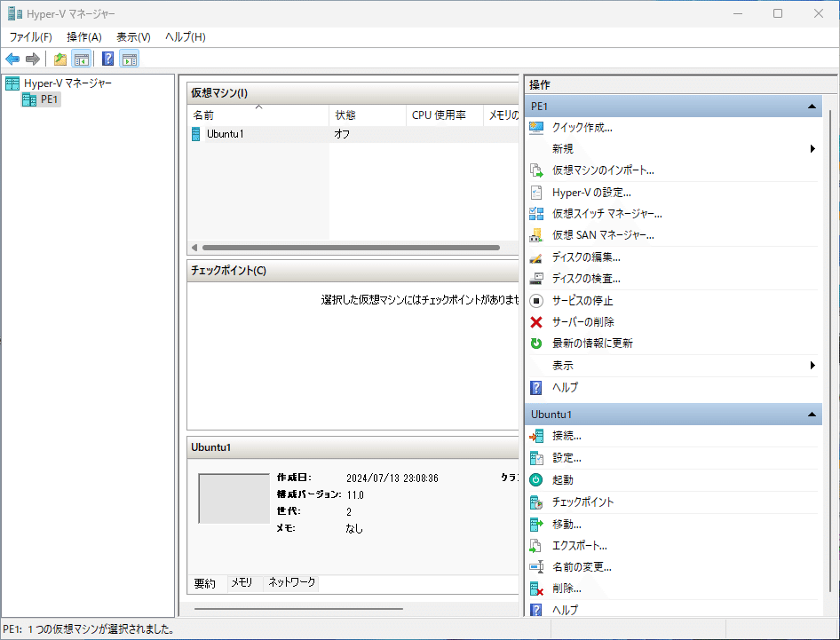Click the Up one level folder icon
840x640 pixels.
(60, 59)
